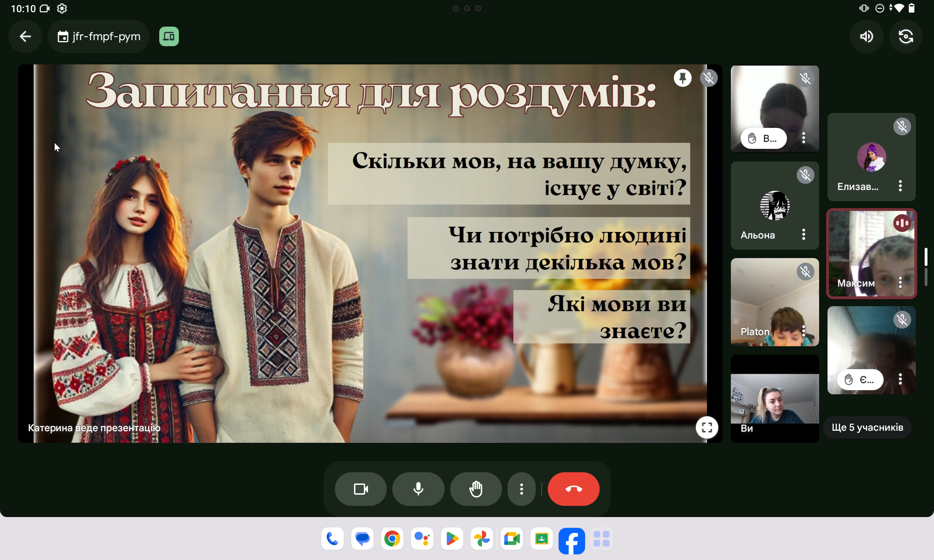The height and width of the screenshot is (560, 934).
Task: Expand the presentation to fullscreen
Action: click(707, 427)
